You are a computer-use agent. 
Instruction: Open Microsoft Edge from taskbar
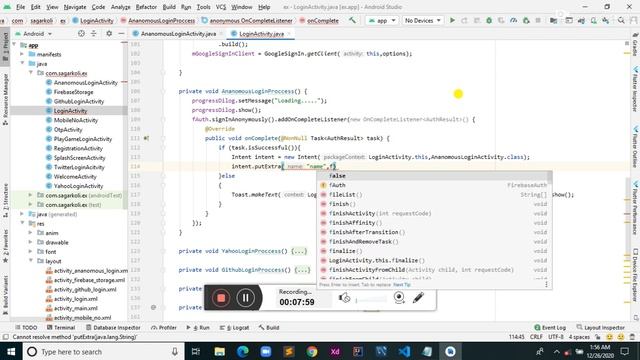(x=242, y=351)
